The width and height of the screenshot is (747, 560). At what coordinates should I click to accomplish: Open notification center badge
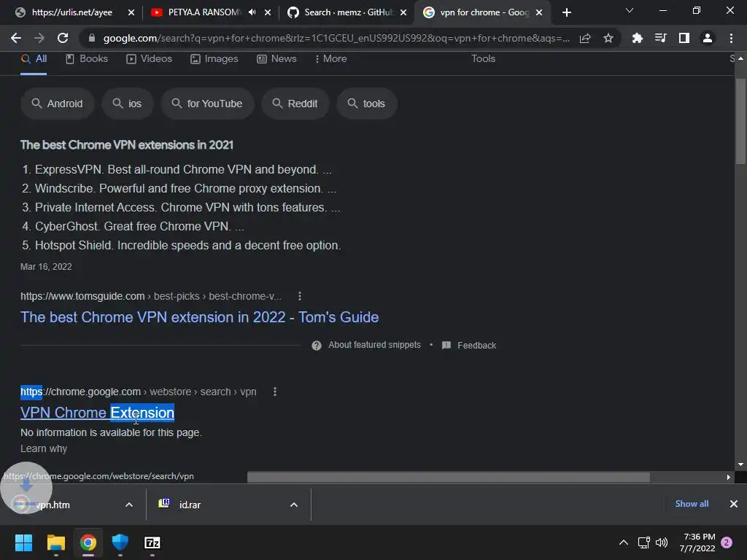point(727,542)
